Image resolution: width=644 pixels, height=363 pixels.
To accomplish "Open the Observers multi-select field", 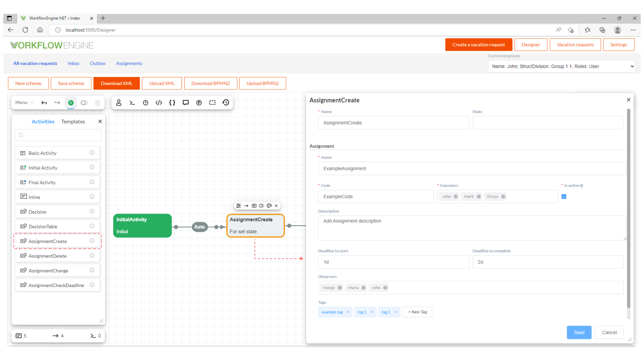I will [471, 288].
